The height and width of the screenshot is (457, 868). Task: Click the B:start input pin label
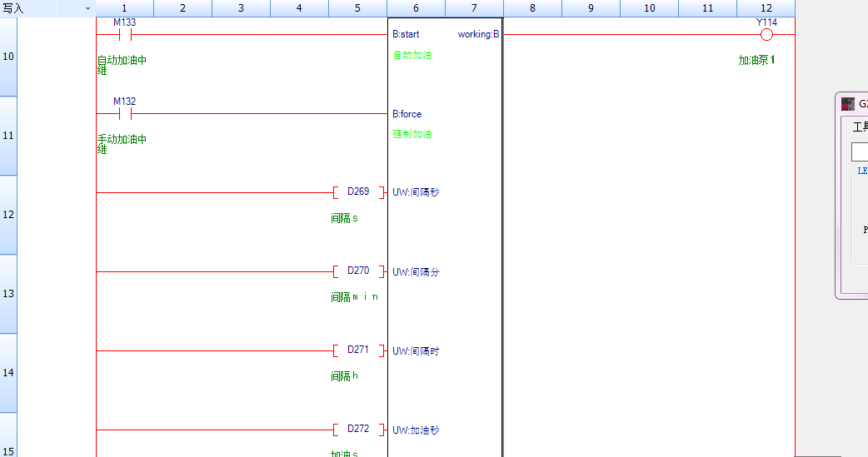pyautogui.click(x=406, y=35)
